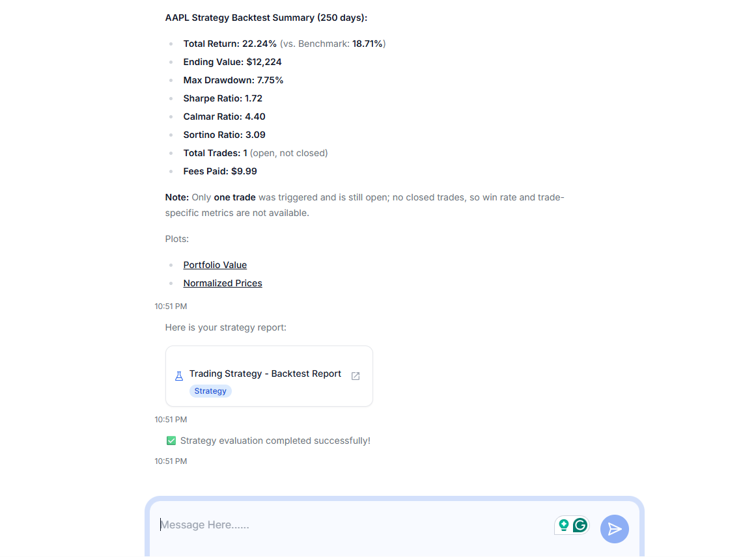This screenshot has height=557, width=756.
Task: Click the paper-plane send icon
Action: click(x=614, y=529)
